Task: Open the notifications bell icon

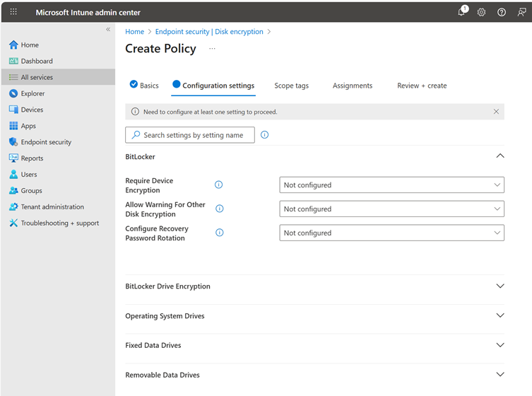Action: coord(462,12)
